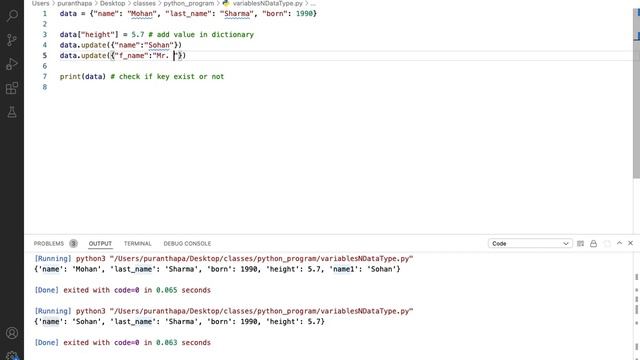Click line number 3 in gutter

tap(44, 35)
